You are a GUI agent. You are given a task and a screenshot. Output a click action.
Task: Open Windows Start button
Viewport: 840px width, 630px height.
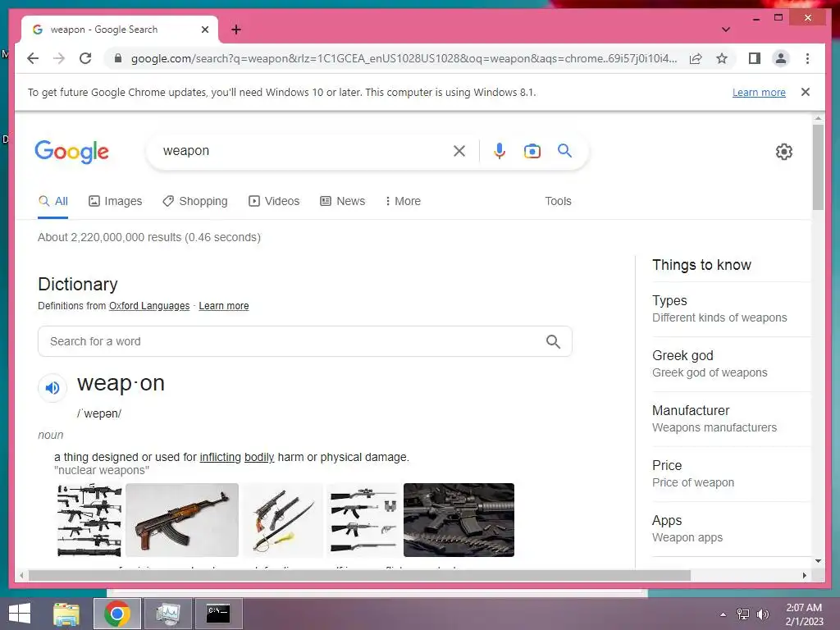click(20, 614)
